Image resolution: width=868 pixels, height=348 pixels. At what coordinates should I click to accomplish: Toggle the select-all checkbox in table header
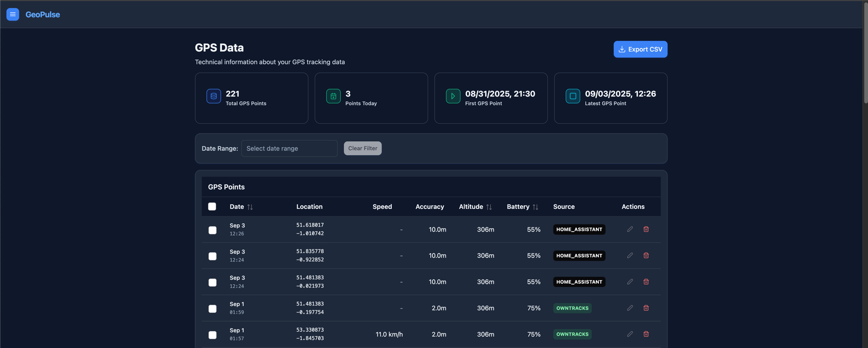coord(212,207)
